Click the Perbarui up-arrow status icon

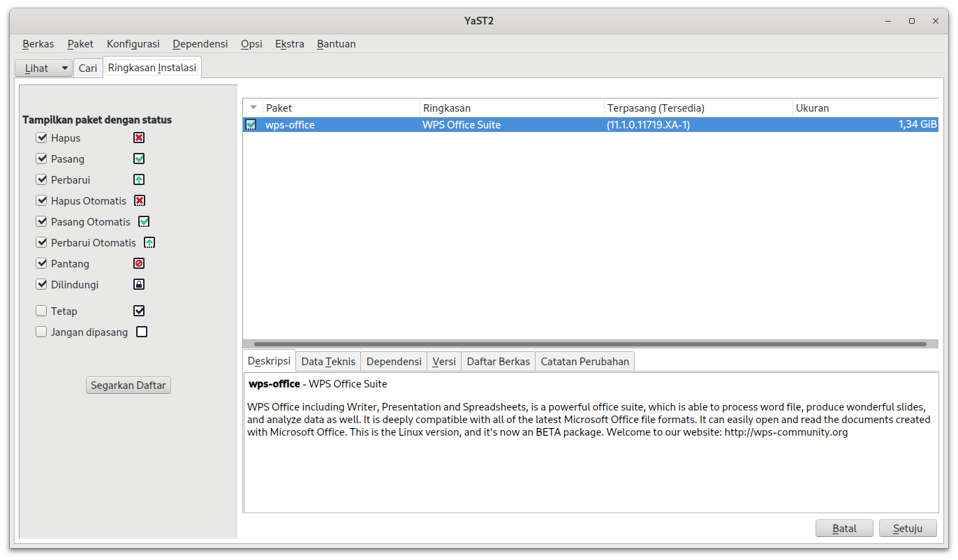[139, 180]
